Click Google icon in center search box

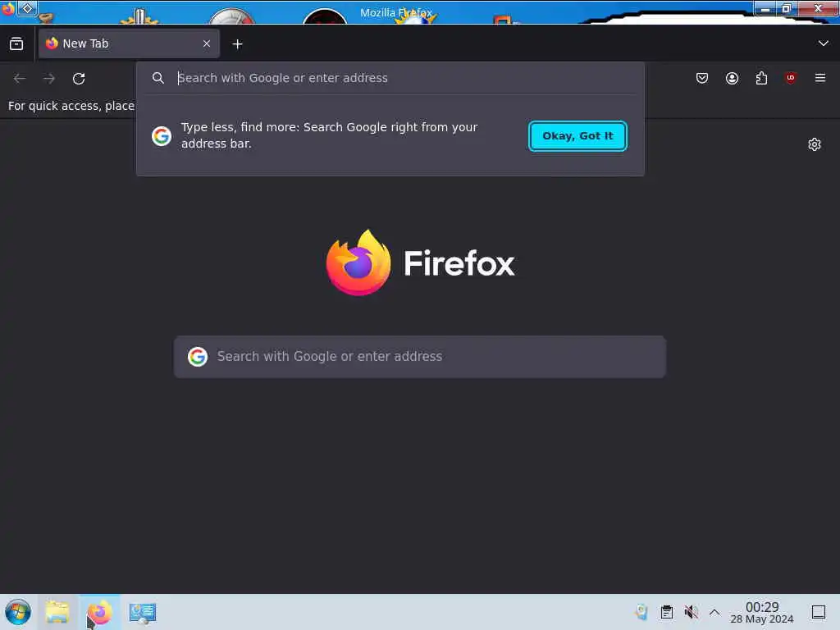(x=197, y=357)
